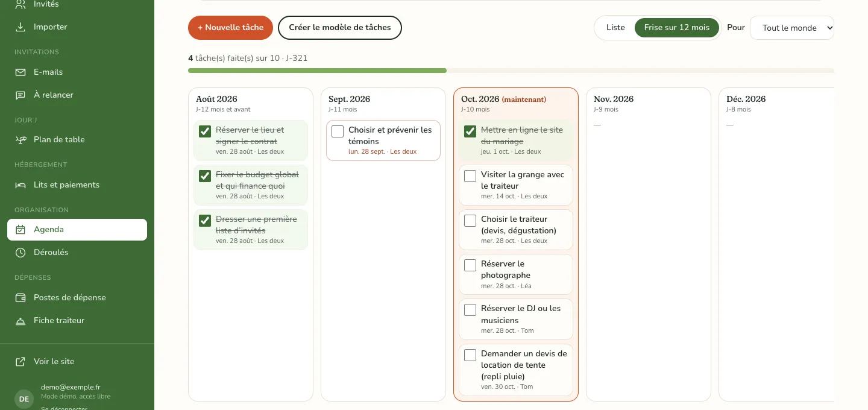The width and height of the screenshot is (868, 410).
Task: Go to Lits et paiements
Action: click(77, 185)
